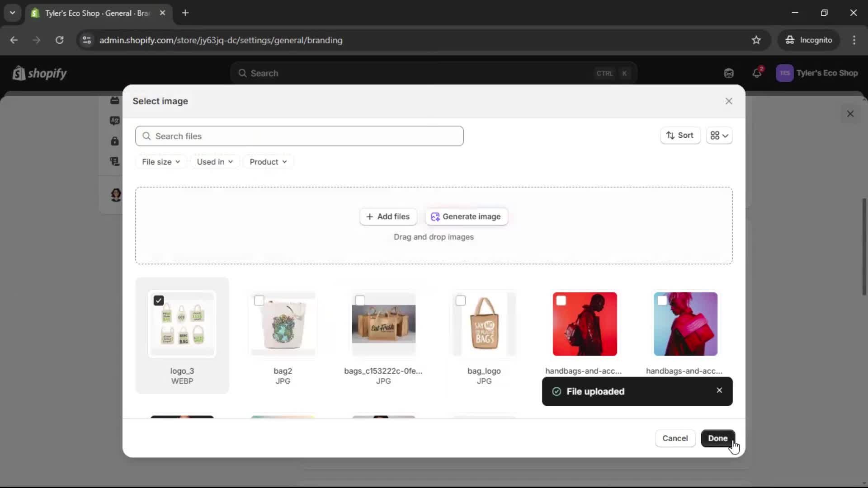Open the notifications bell

(x=757, y=73)
